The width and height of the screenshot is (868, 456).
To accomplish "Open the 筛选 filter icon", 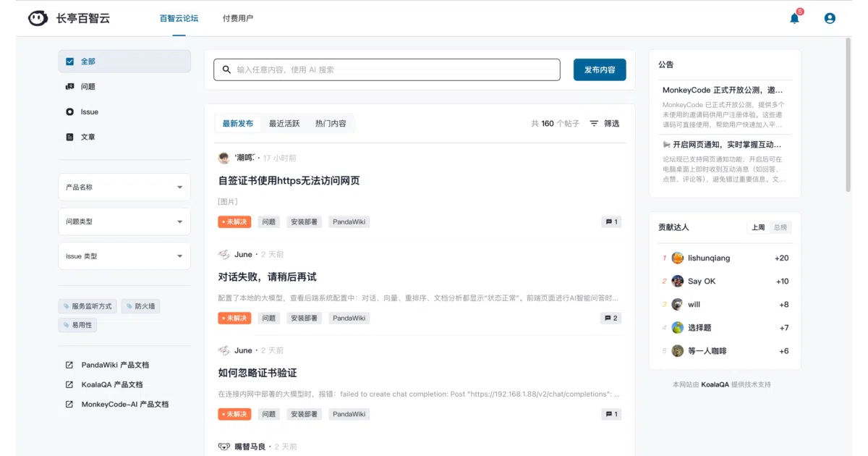I will point(594,124).
